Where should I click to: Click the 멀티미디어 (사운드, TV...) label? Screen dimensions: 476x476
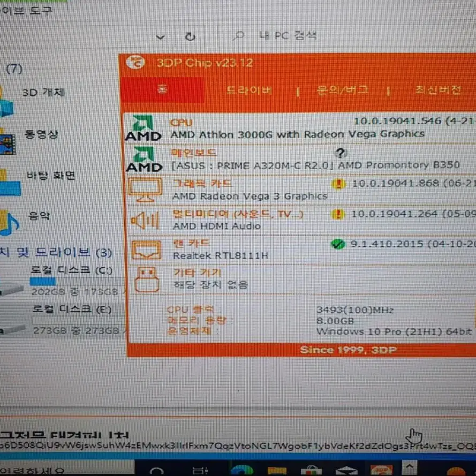pyautogui.click(x=238, y=214)
